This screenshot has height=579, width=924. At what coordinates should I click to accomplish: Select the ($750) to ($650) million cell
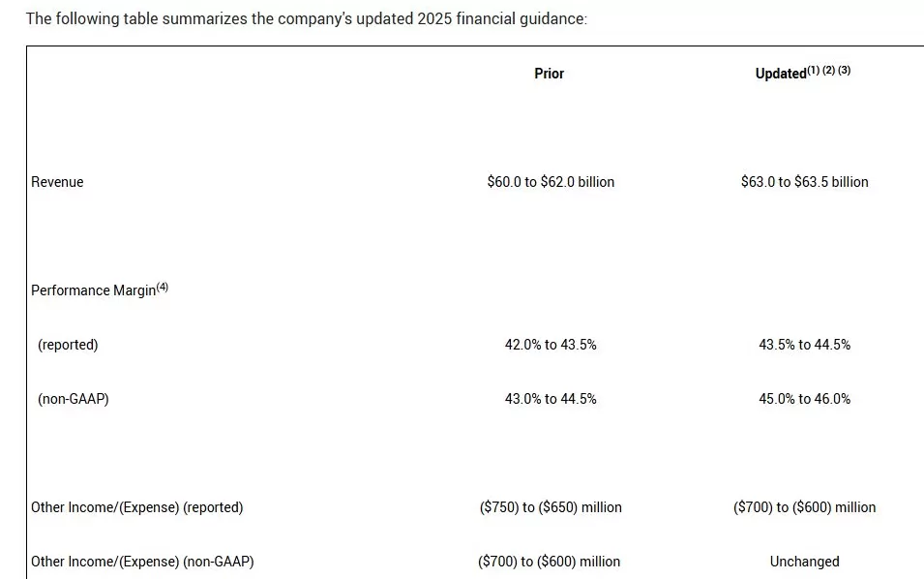[x=551, y=507]
